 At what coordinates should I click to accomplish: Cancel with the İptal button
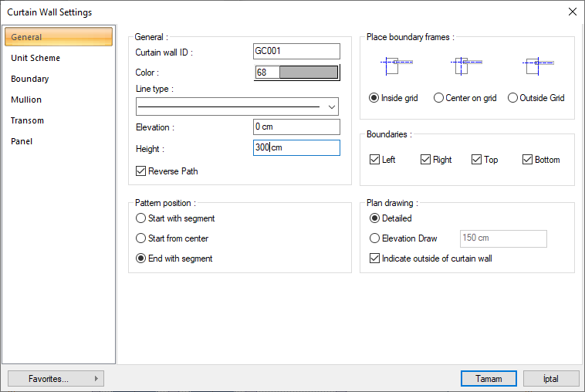tap(551, 379)
